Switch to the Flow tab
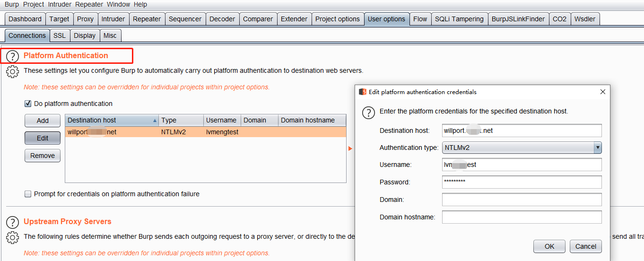 (420, 19)
